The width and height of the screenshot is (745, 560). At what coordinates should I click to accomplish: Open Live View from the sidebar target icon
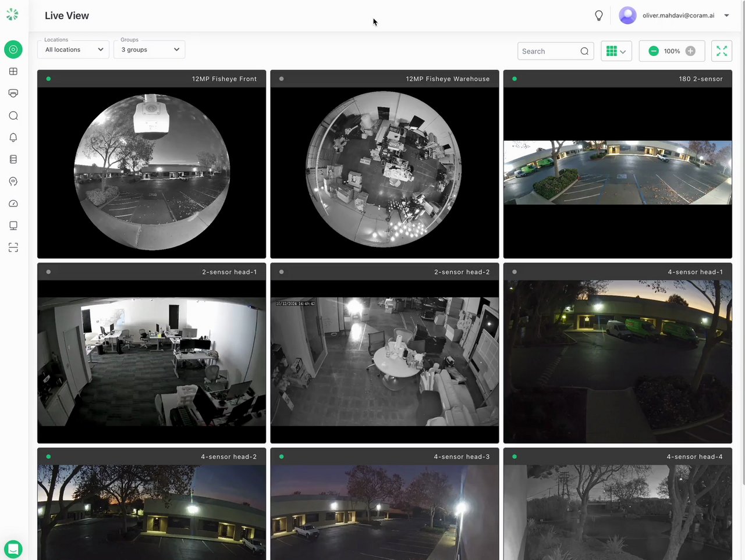[x=13, y=49]
